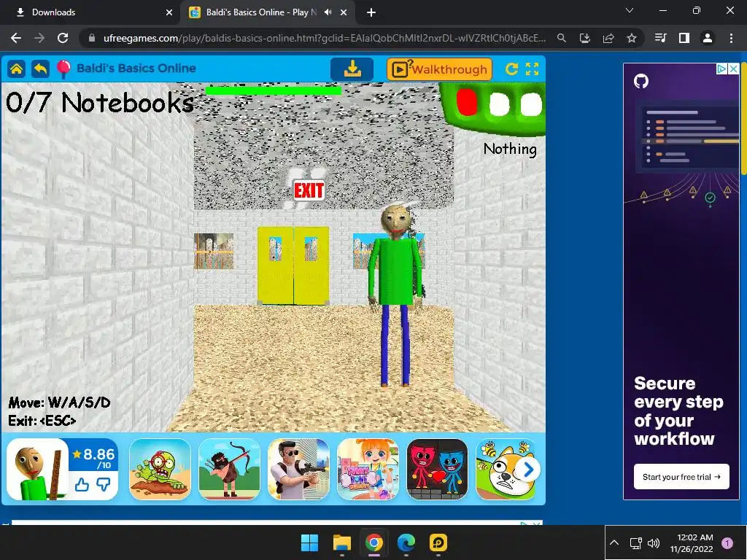Viewport: 747px width, 560px height.
Task: Select the middle white item slot
Action: pyautogui.click(x=499, y=104)
